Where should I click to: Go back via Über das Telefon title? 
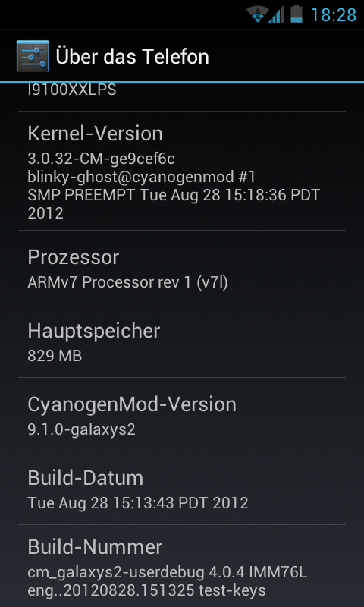(x=132, y=56)
